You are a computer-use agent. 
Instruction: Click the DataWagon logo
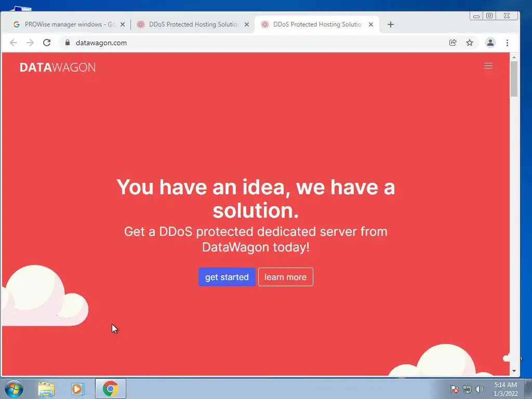click(58, 67)
